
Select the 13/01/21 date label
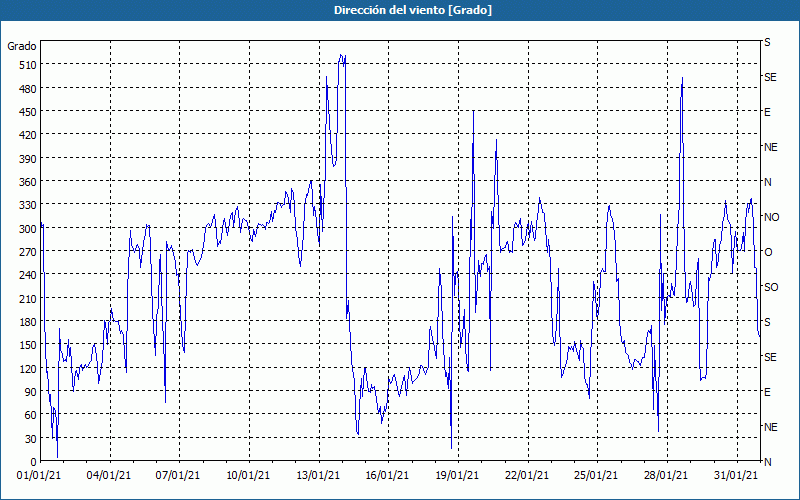point(318,476)
